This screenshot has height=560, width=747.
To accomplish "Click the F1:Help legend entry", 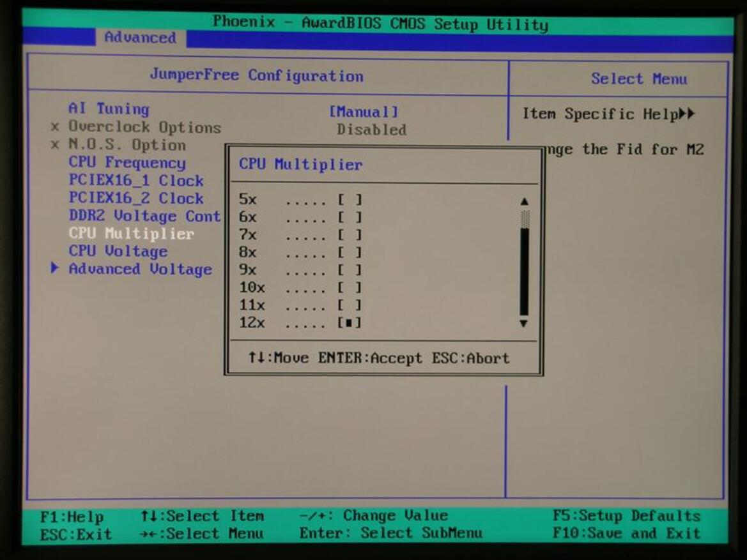I will (x=72, y=517).
